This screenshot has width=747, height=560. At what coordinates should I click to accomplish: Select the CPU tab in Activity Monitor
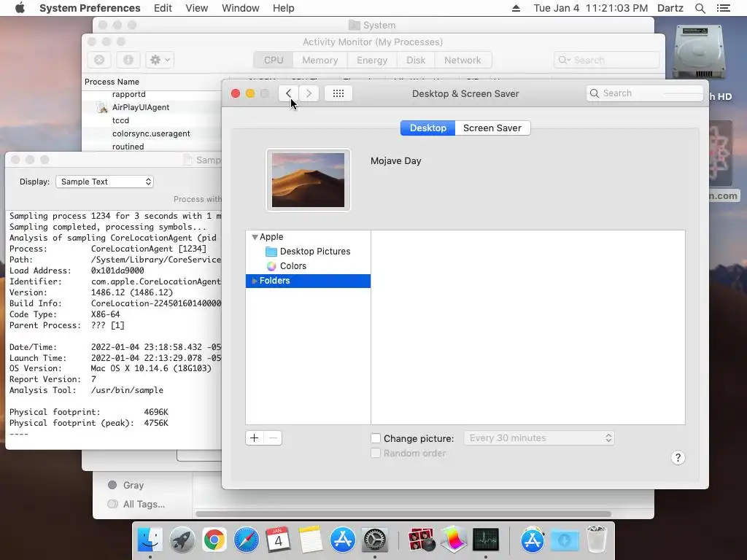(274, 60)
